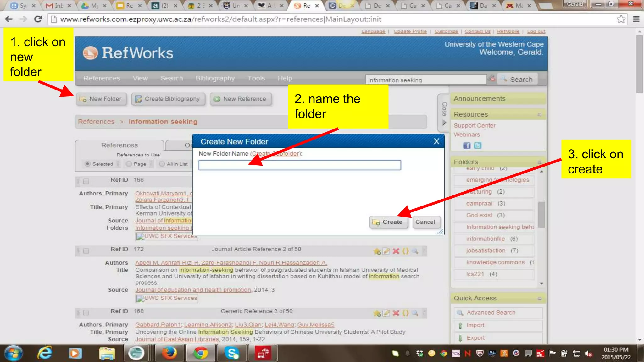The image size is (644, 362).
Task: Tick the checkbox for Ref ID 172
Action: pyautogui.click(x=86, y=251)
